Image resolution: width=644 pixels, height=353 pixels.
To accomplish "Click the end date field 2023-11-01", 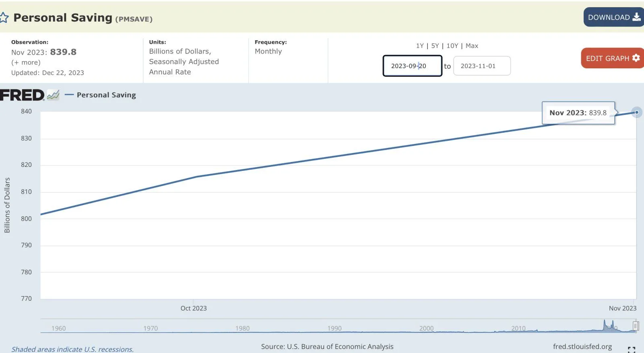I will tap(482, 66).
